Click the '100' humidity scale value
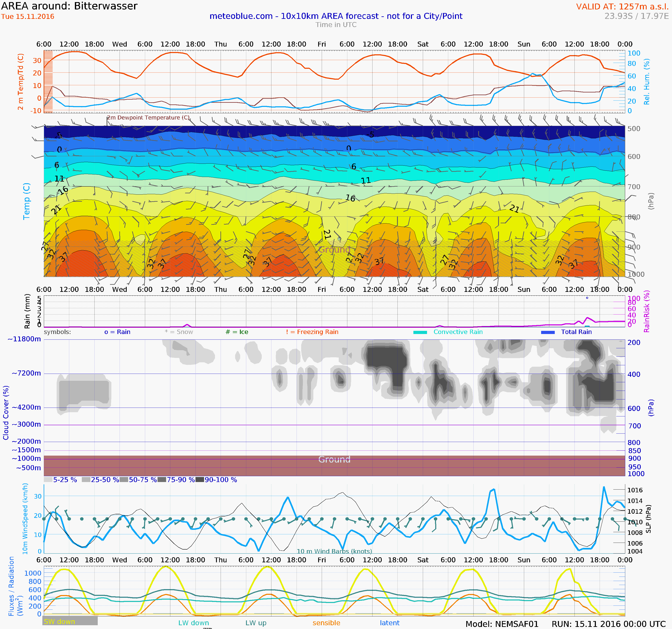672x629 pixels. tap(634, 53)
